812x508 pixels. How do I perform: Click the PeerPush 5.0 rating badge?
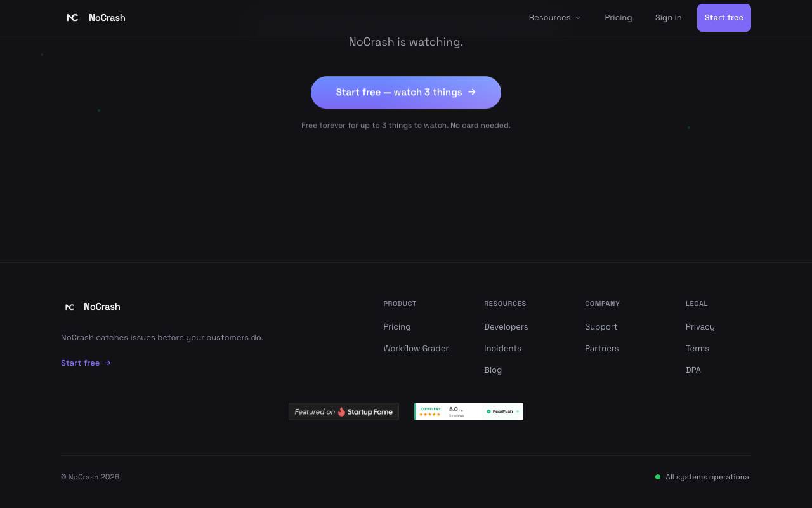[469, 411]
